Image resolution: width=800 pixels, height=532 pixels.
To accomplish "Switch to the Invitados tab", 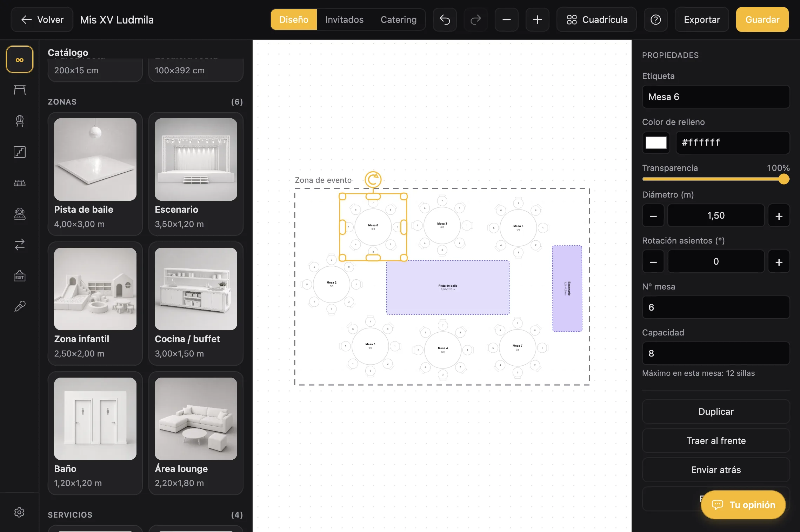I will click(345, 20).
